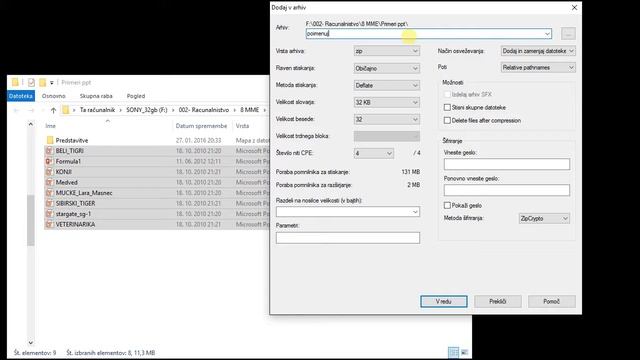Click the SONY_32gb (F:) breadcrumb

[147, 110]
